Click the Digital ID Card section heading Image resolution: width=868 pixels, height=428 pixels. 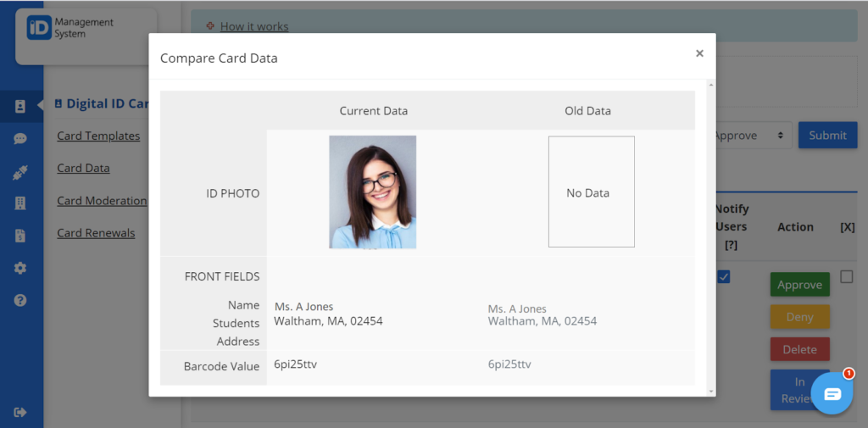tap(103, 103)
